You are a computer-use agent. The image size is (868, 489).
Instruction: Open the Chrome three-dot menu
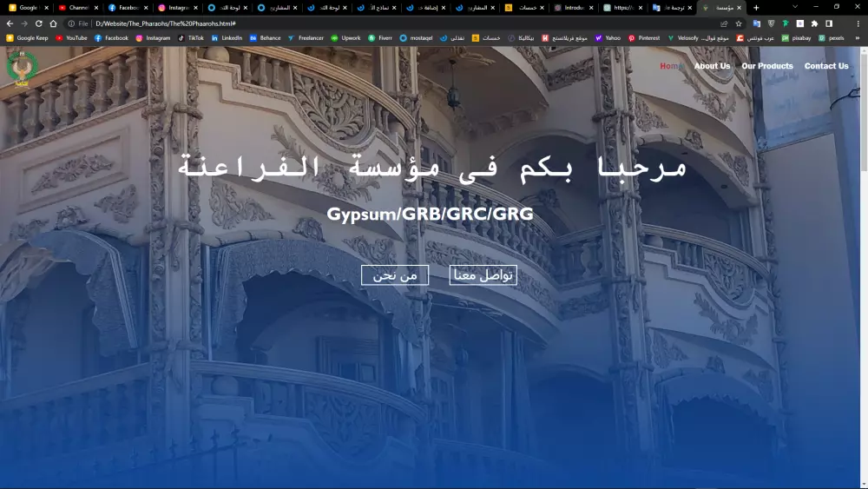tap(858, 23)
